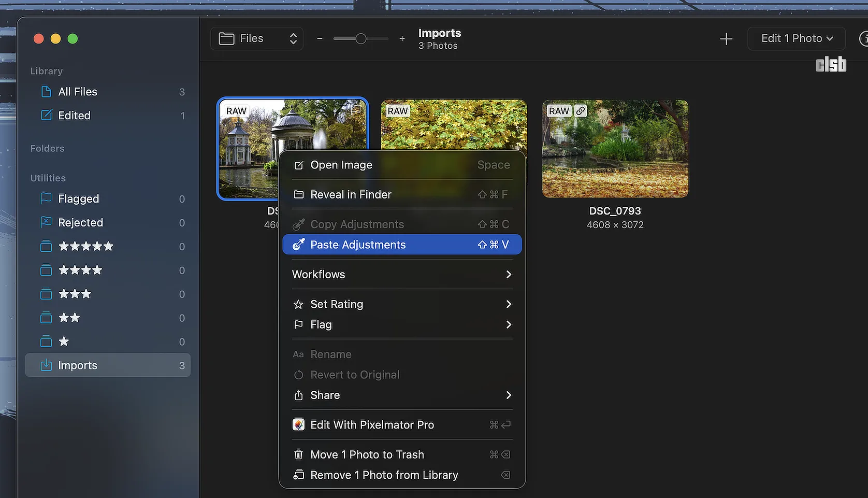The image size is (868, 498).
Task: Choose Move 1 Photo to Trash
Action: [x=402, y=454]
